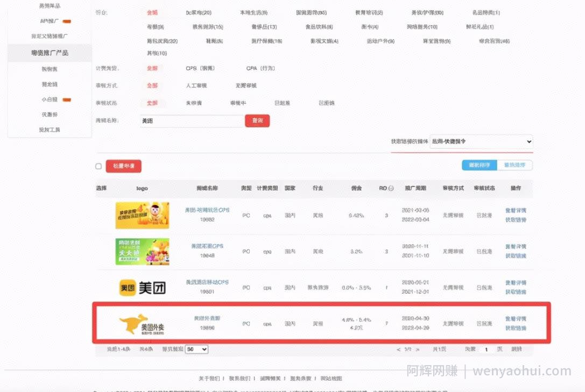Select 全部 in the 人工审核 filter row
The image size is (585, 392).
(x=152, y=85)
